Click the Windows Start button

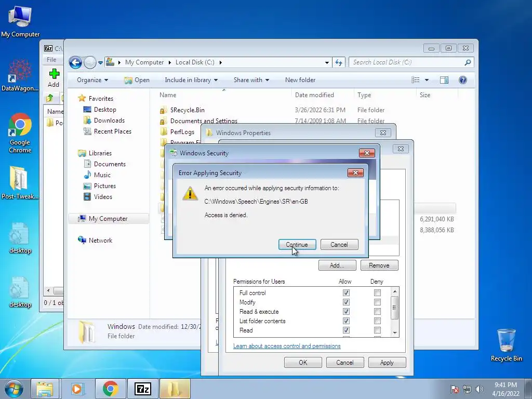click(x=14, y=389)
